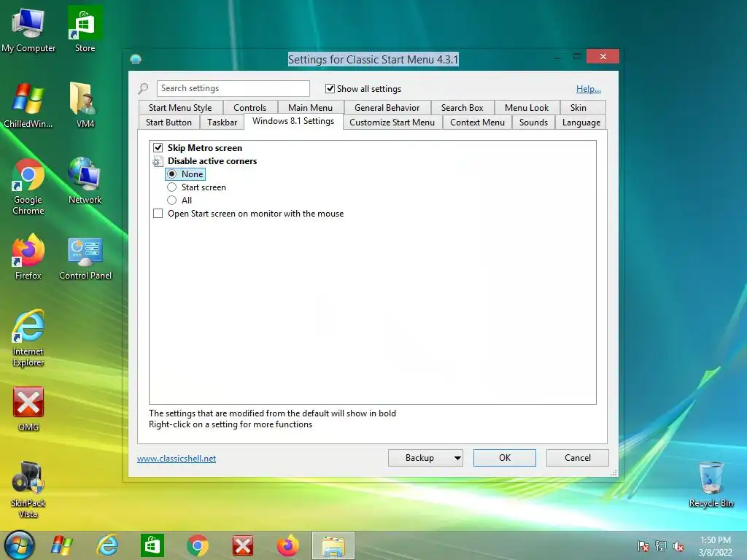
Task: Switch to the Controls tab
Action: click(249, 108)
